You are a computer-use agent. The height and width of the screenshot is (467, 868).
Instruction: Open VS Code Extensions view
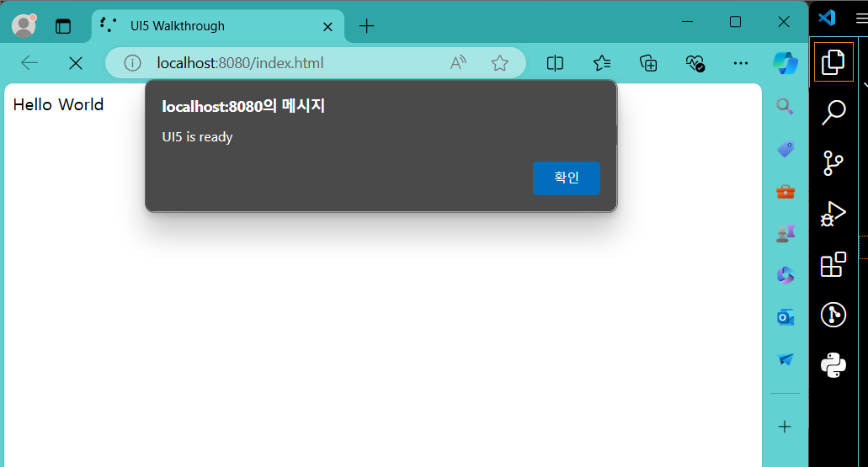tap(833, 264)
